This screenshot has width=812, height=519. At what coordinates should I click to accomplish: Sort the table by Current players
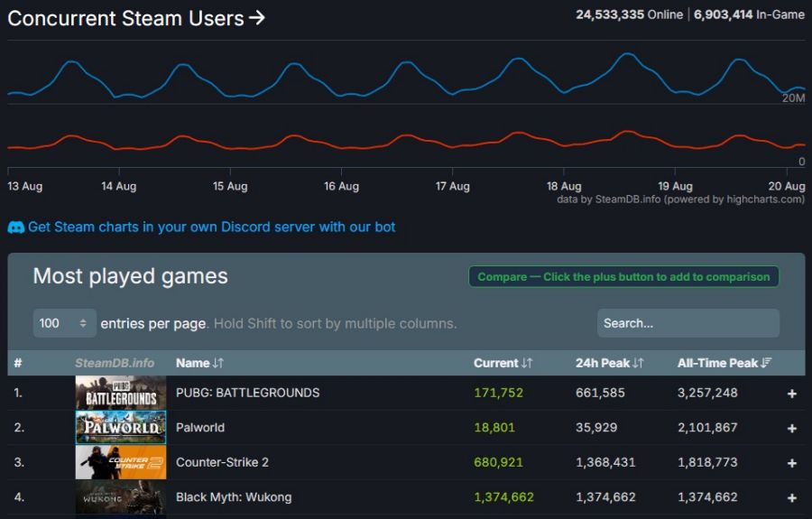tap(503, 363)
